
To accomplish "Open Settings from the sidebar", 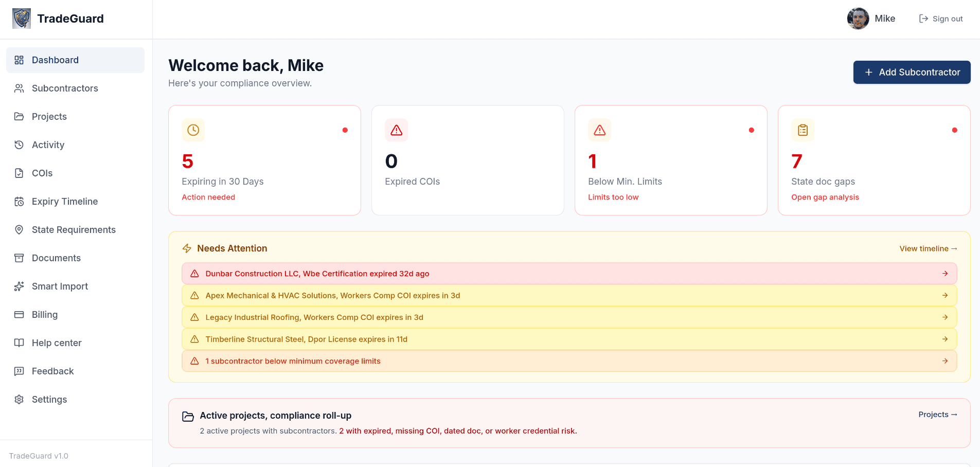I will (75, 400).
